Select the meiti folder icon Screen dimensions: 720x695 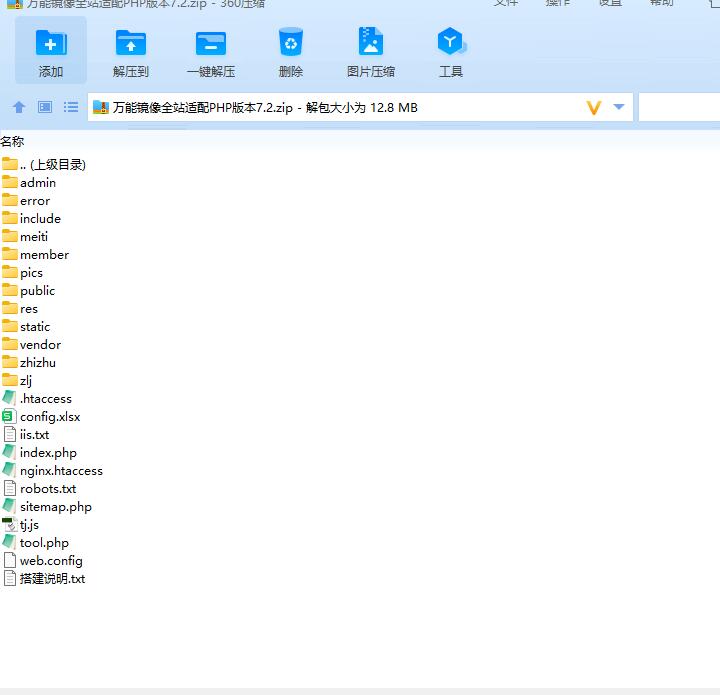(x=10, y=236)
